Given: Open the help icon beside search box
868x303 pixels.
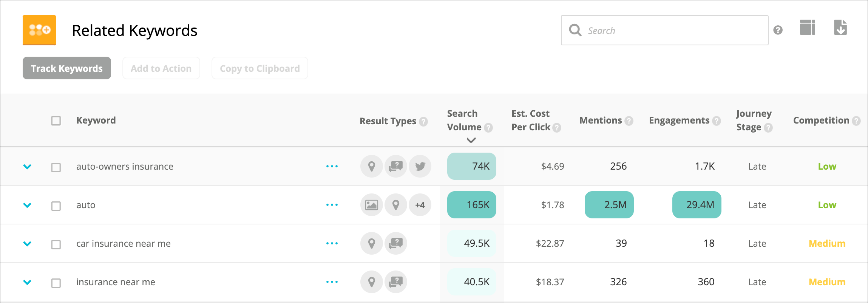Looking at the screenshot, I should (778, 30).
